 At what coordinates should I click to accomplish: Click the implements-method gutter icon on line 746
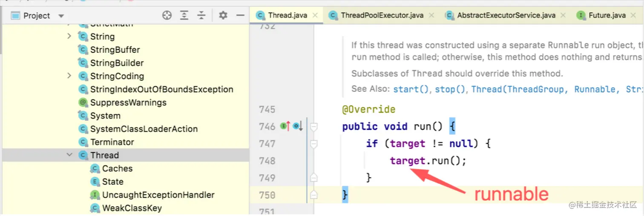285,126
